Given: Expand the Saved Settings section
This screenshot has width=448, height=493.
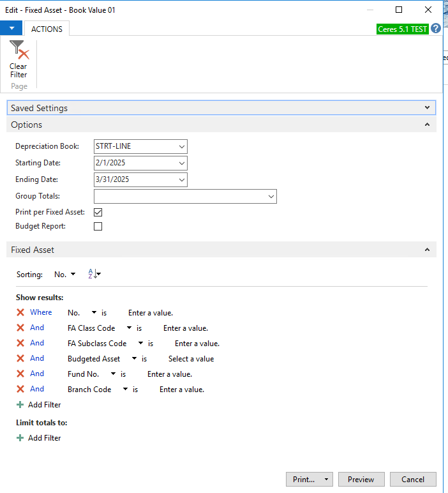Looking at the screenshot, I should [x=427, y=108].
